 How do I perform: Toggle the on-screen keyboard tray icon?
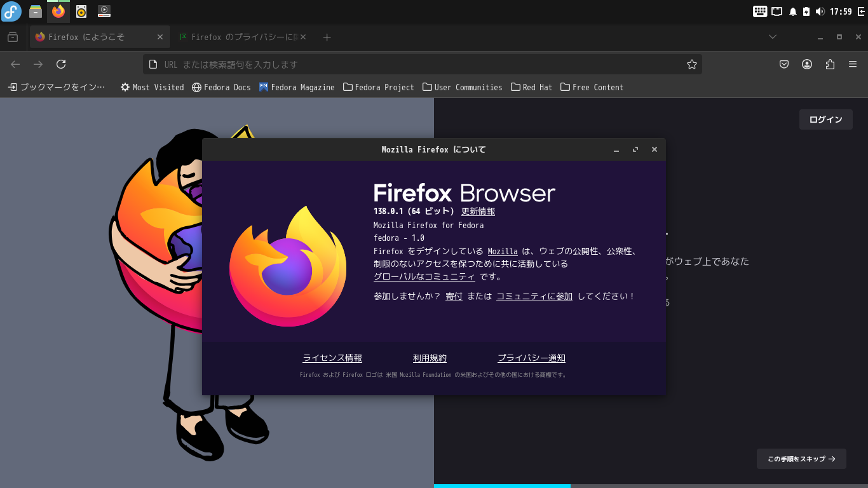(x=760, y=11)
